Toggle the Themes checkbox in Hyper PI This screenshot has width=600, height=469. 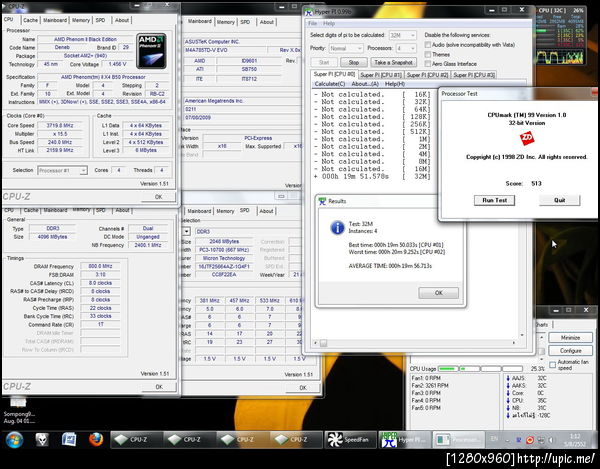coord(427,54)
